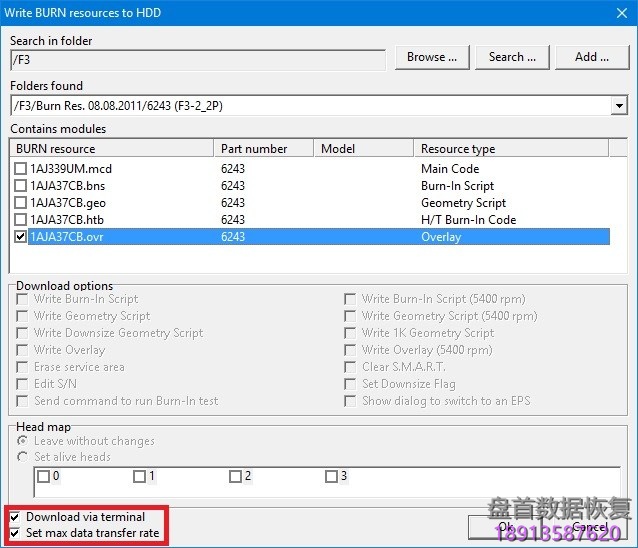Uncheck the 1AJA37CB.ovr Overlay checkbox

coord(21,237)
